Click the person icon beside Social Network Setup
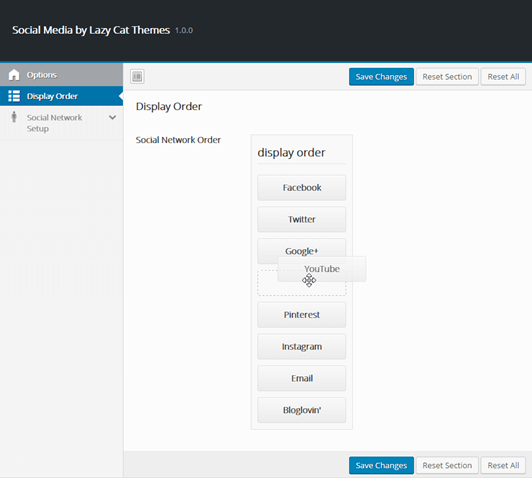This screenshot has width=532, height=478. (14, 117)
